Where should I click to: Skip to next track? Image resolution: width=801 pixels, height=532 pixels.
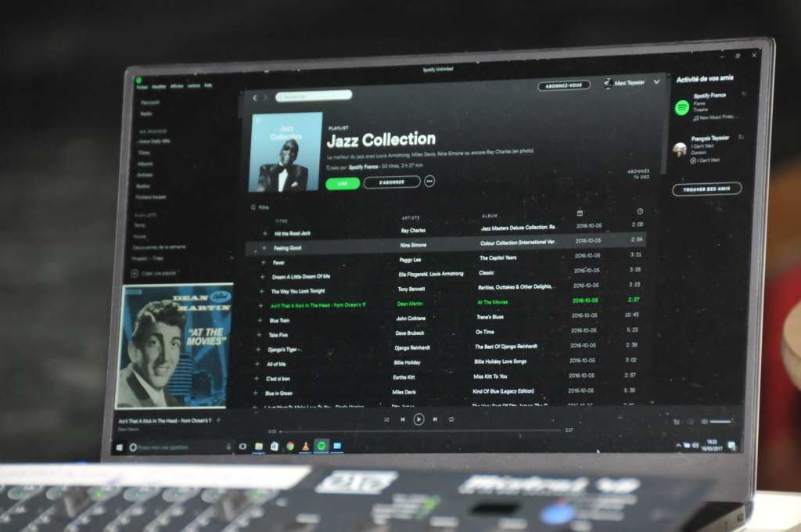(435, 419)
